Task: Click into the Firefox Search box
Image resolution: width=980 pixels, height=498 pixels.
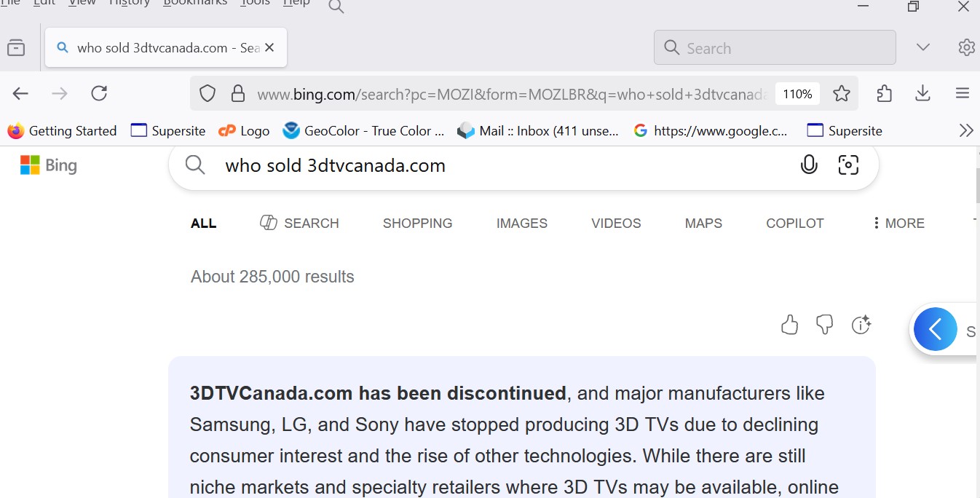Action: pyautogui.click(x=775, y=48)
